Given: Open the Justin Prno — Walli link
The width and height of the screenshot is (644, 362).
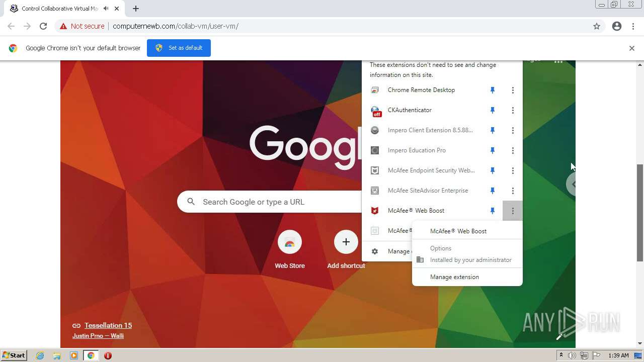Looking at the screenshot, I should point(98,336).
